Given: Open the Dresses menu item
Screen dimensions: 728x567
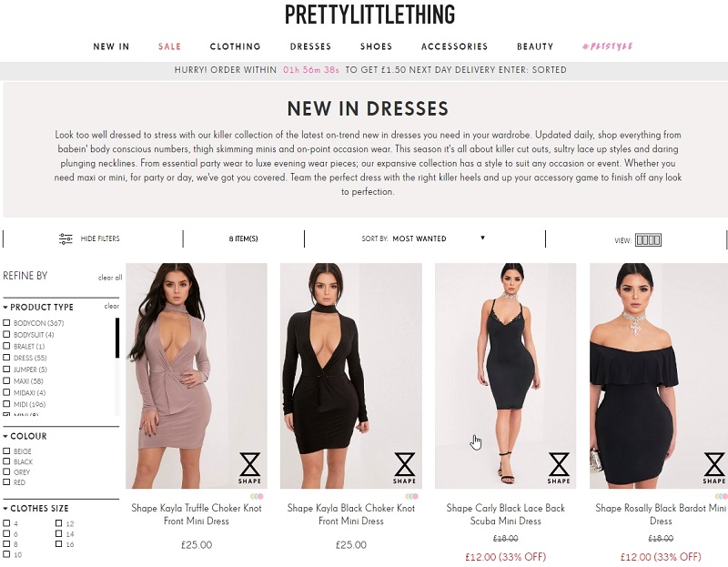Looking at the screenshot, I should pyautogui.click(x=310, y=46).
